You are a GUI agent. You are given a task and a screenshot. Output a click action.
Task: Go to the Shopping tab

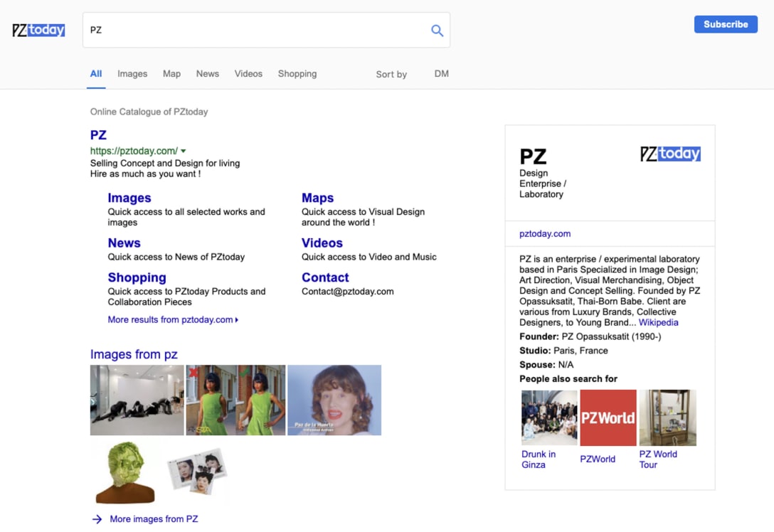pyautogui.click(x=297, y=73)
